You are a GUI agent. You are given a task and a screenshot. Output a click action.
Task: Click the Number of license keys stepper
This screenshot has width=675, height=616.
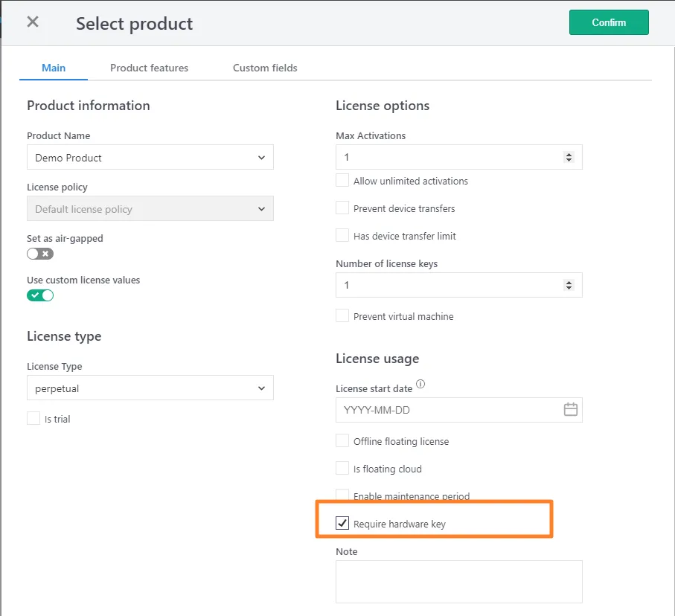pyautogui.click(x=569, y=285)
